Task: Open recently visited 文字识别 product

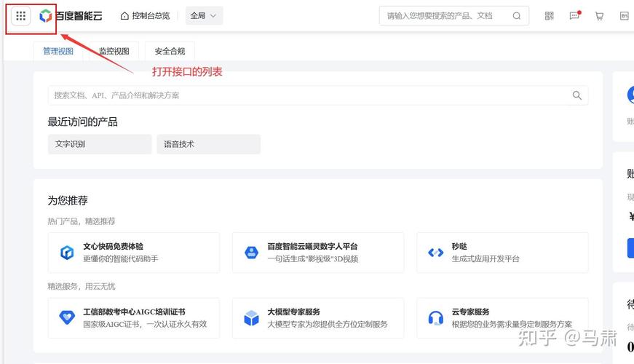Action: coord(100,144)
